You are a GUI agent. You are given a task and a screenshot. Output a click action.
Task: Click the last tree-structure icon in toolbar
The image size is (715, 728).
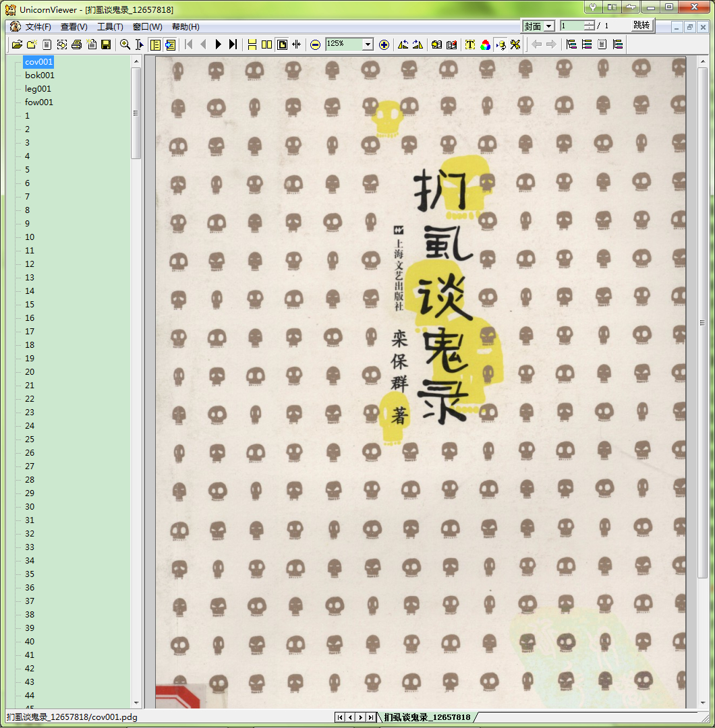click(x=618, y=44)
